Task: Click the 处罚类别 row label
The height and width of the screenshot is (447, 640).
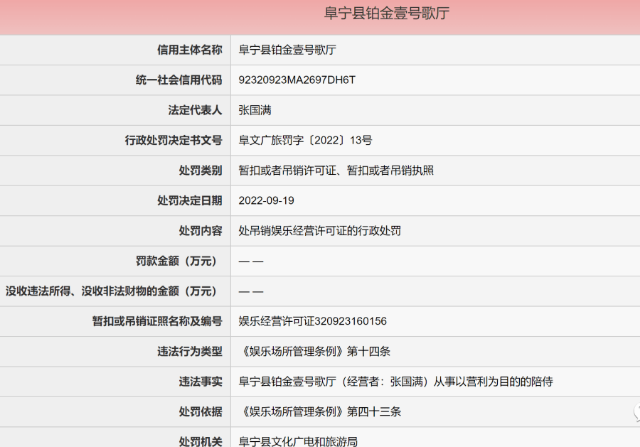Action: click(x=195, y=170)
